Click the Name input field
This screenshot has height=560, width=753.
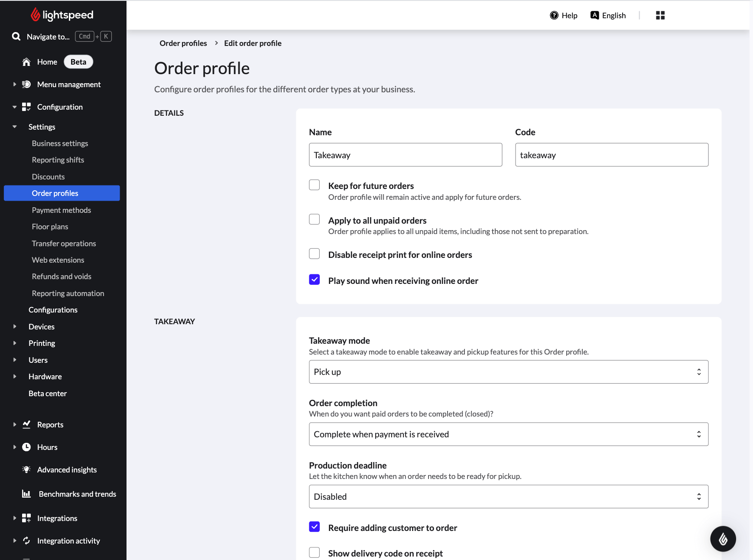coord(405,155)
